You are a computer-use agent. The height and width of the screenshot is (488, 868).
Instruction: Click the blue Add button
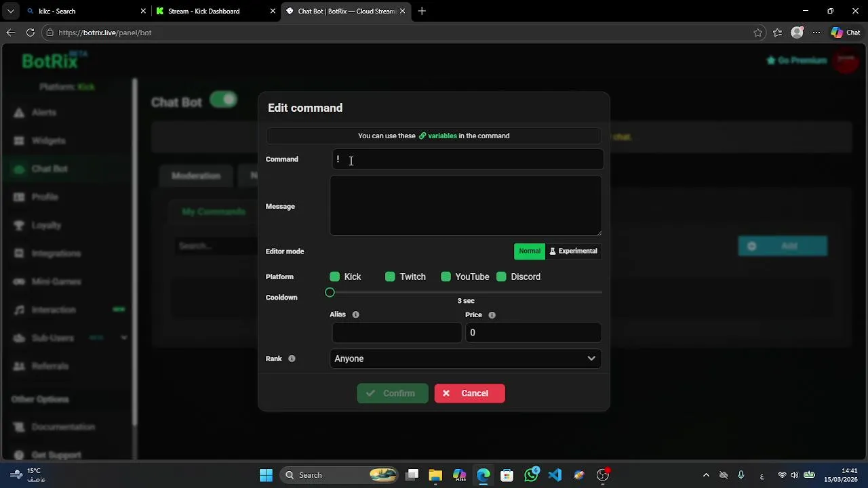click(x=783, y=246)
